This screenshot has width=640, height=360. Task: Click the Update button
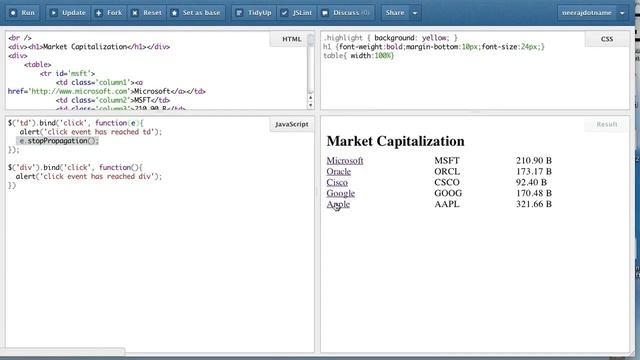[68, 13]
